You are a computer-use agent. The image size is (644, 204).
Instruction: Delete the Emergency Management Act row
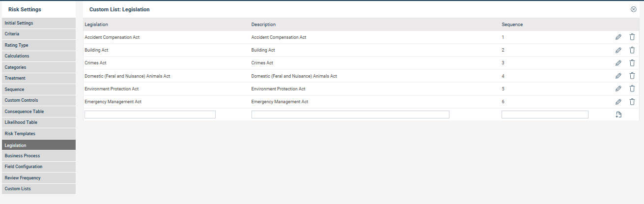pyautogui.click(x=632, y=102)
